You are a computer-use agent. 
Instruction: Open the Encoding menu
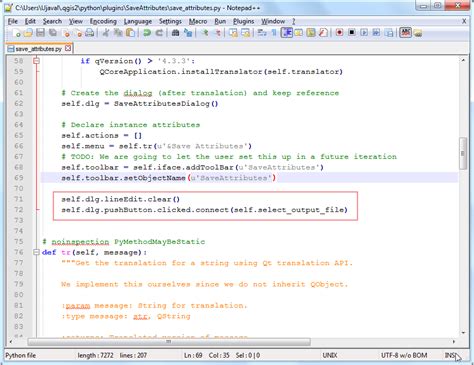click(x=103, y=21)
